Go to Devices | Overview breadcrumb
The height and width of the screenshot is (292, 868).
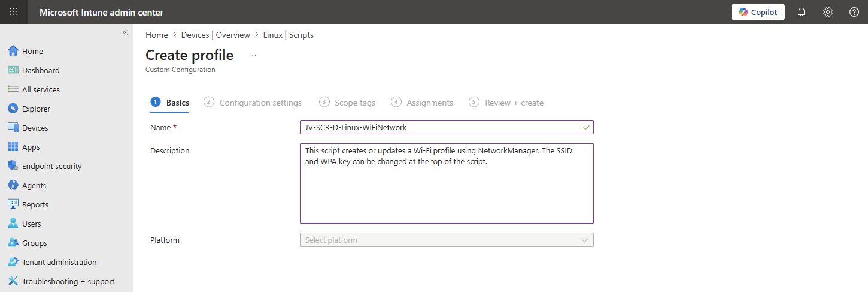pyautogui.click(x=216, y=35)
